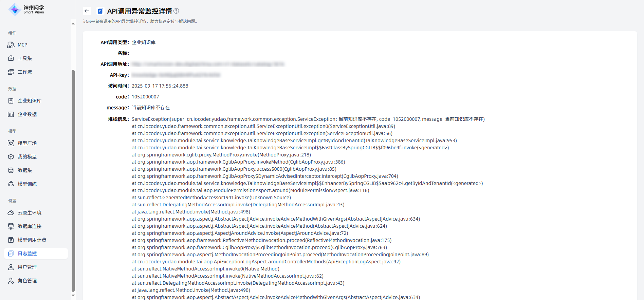Select 模型调用计费 menu item
This screenshot has height=300, width=644.
tap(32, 240)
